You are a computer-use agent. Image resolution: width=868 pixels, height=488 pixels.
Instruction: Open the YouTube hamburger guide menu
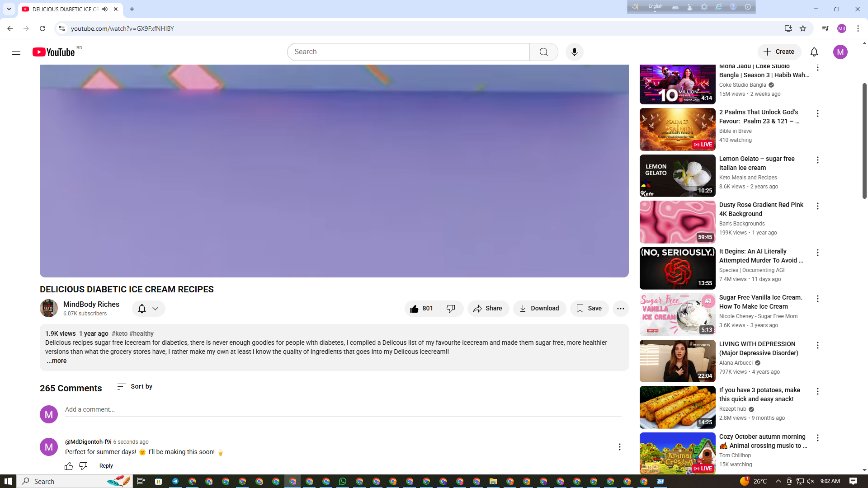16,52
